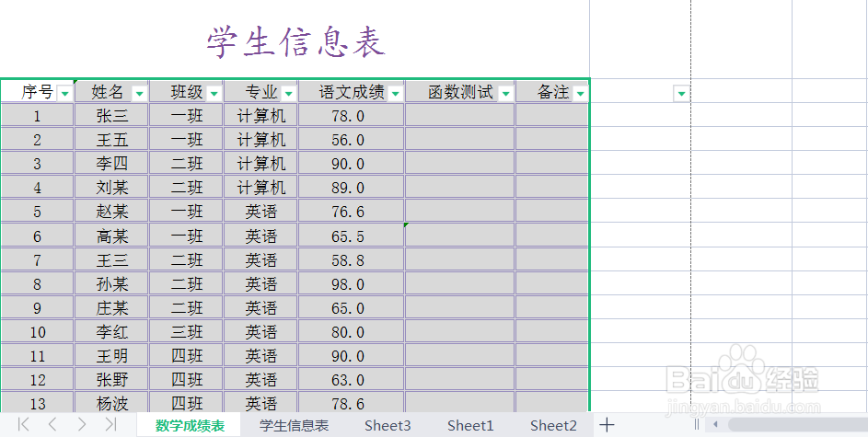Open the filter dropdown for 姓名 column

point(140,94)
